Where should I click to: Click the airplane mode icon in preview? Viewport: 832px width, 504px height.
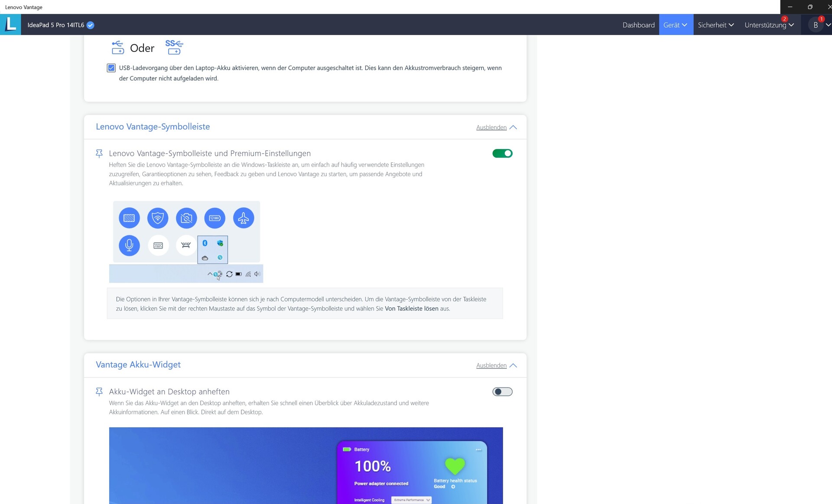pyautogui.click(x=244, y=218)
